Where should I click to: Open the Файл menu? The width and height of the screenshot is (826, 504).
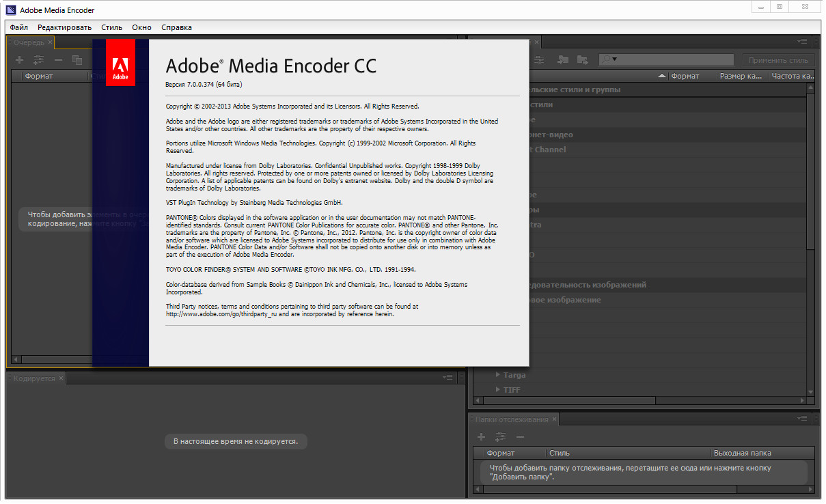(x=19, y=27)
